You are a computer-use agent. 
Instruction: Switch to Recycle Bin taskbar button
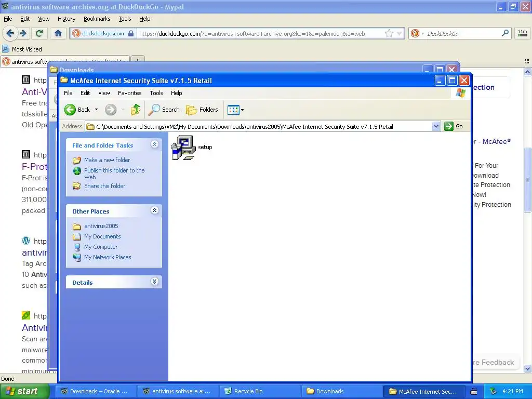pyautogui.click(x=260, y=391)
